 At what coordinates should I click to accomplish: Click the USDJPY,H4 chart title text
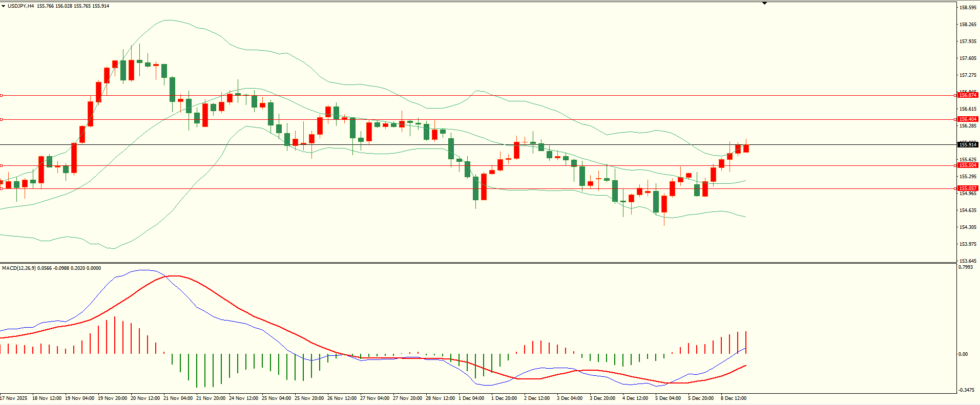tap(20, 6)
